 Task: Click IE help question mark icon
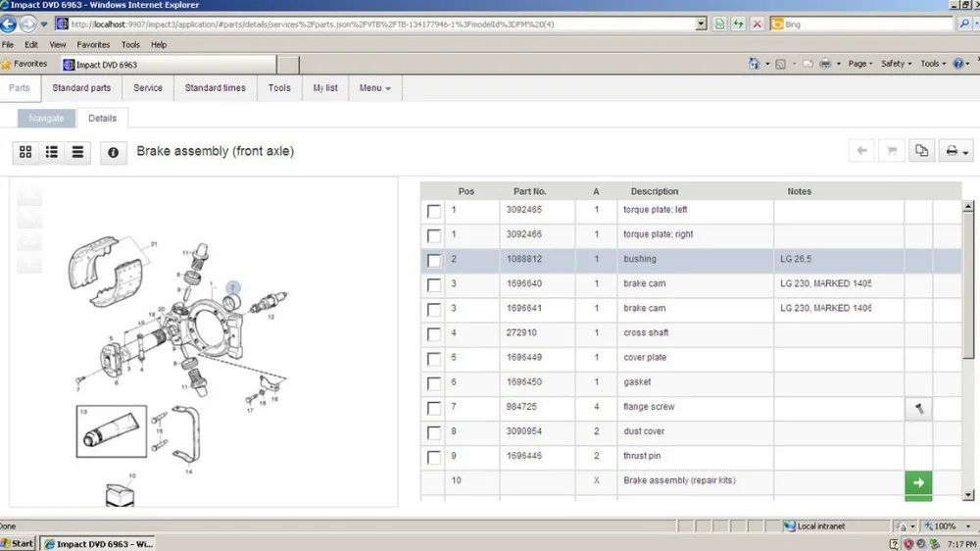point(957,64)
